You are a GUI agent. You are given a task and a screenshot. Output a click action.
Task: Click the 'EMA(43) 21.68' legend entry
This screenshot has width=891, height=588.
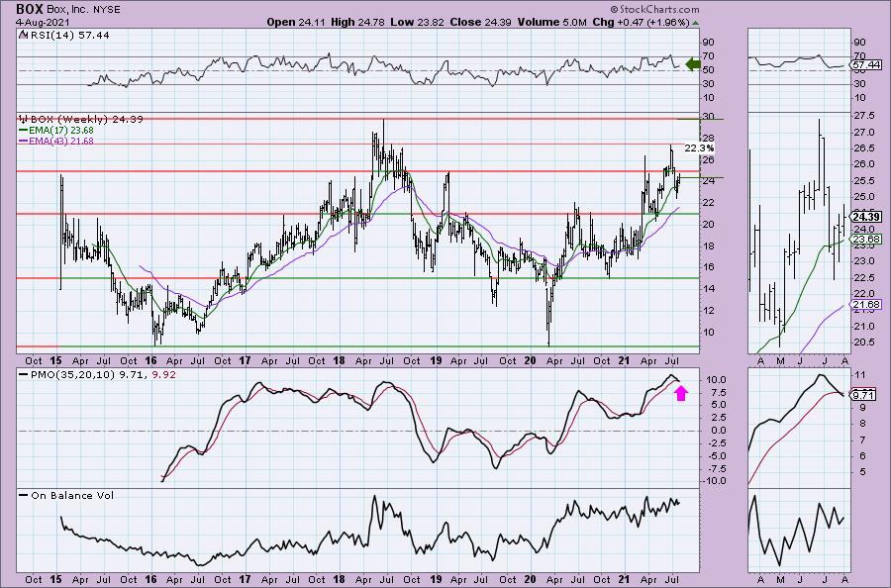(x=56, y=141)
